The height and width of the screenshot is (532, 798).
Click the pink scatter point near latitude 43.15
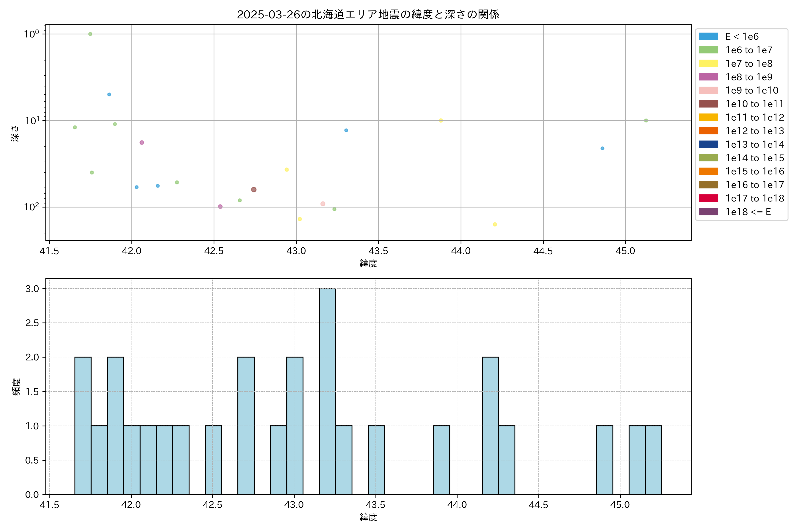coord(323,204)
